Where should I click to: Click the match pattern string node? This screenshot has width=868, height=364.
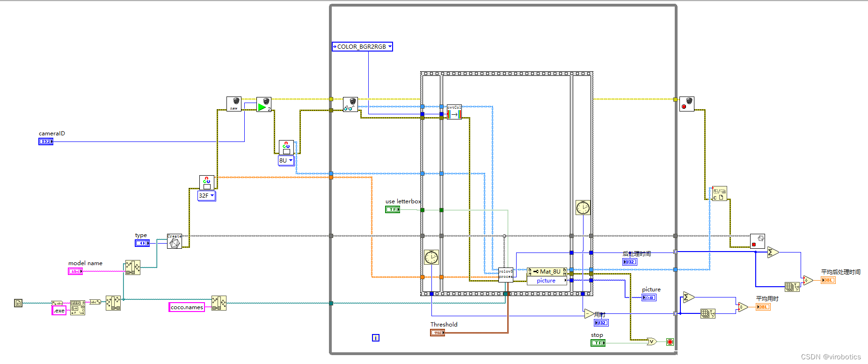[x=78, y=308]
